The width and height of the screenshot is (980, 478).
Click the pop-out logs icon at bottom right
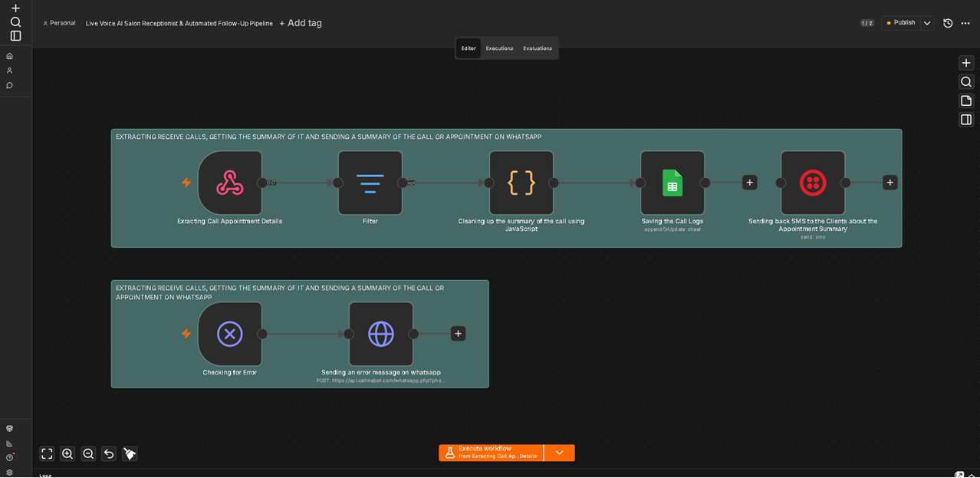(x=959, y=475)
